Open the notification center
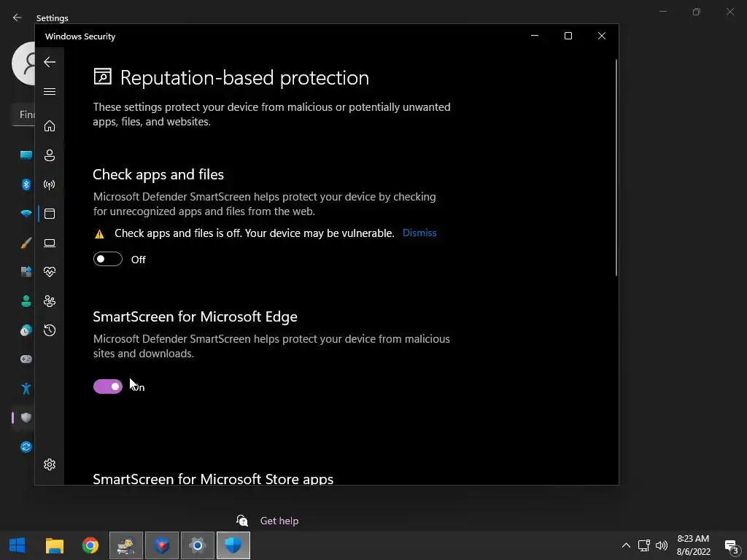The width and height of the screenshot is (747, 560). pos(731,546)
